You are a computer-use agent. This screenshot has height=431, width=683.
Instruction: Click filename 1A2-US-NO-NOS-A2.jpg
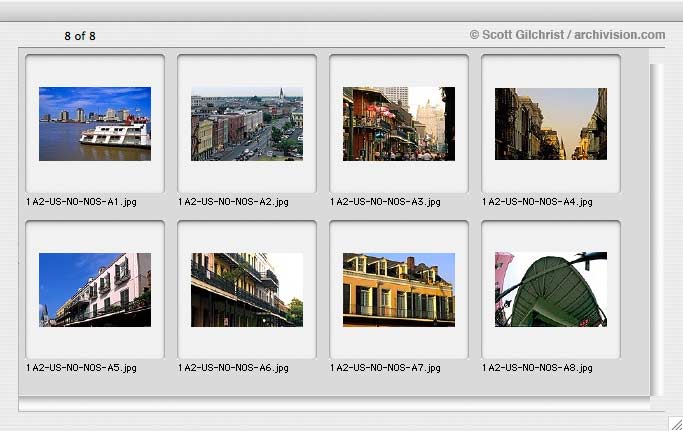(233, 202)
